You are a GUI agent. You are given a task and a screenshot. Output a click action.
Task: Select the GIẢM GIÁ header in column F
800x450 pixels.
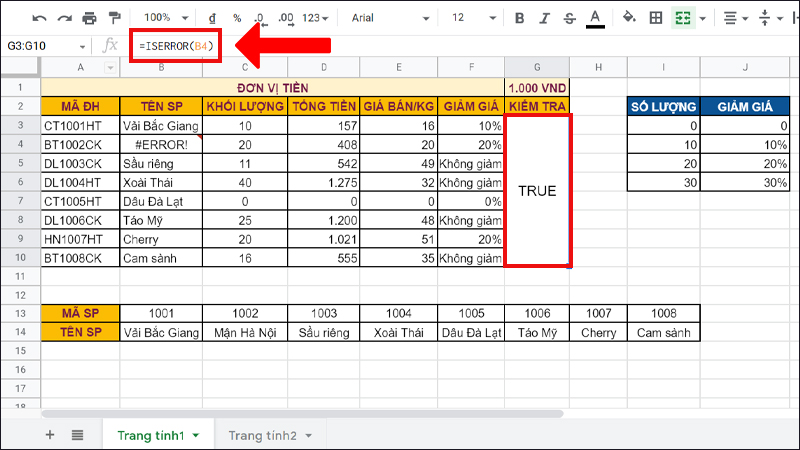(x=471, y=107)
